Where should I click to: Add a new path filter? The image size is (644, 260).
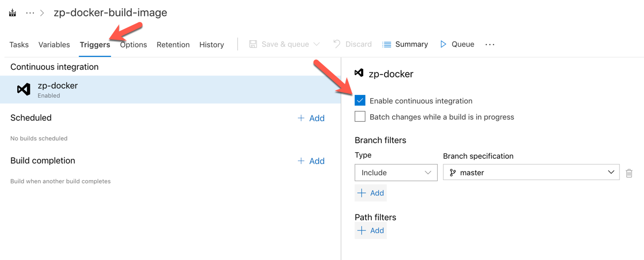tap(371, 231)
